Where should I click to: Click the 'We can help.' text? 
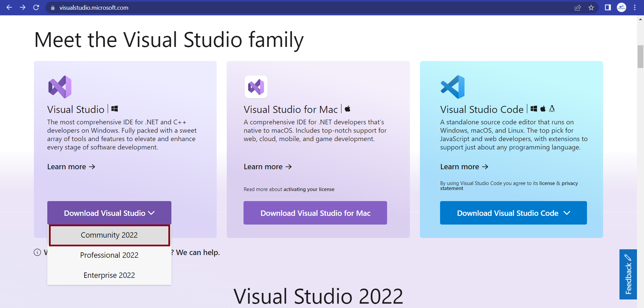tap(198, 252)
